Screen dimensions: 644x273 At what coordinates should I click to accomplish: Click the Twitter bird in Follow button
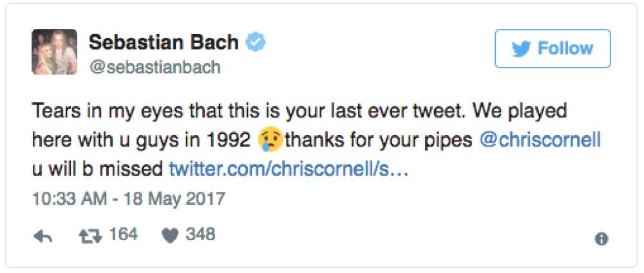[x=520, y=49]
